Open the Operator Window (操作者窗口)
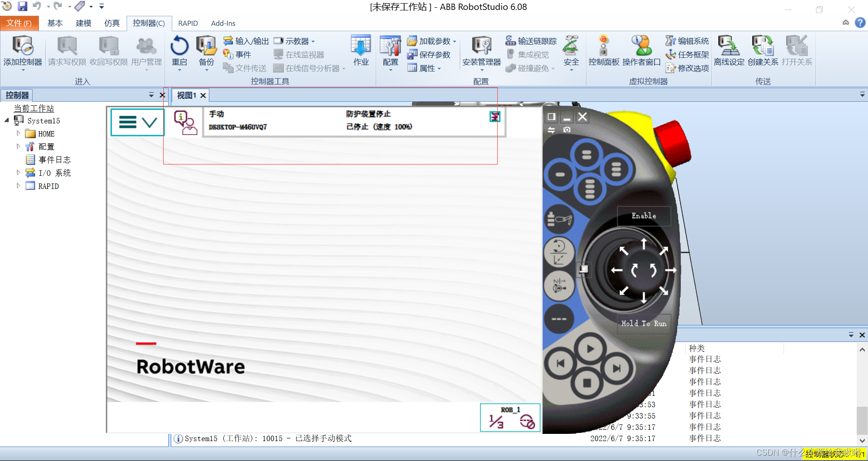This screenshot has width=868, height=461. [642, 51]
